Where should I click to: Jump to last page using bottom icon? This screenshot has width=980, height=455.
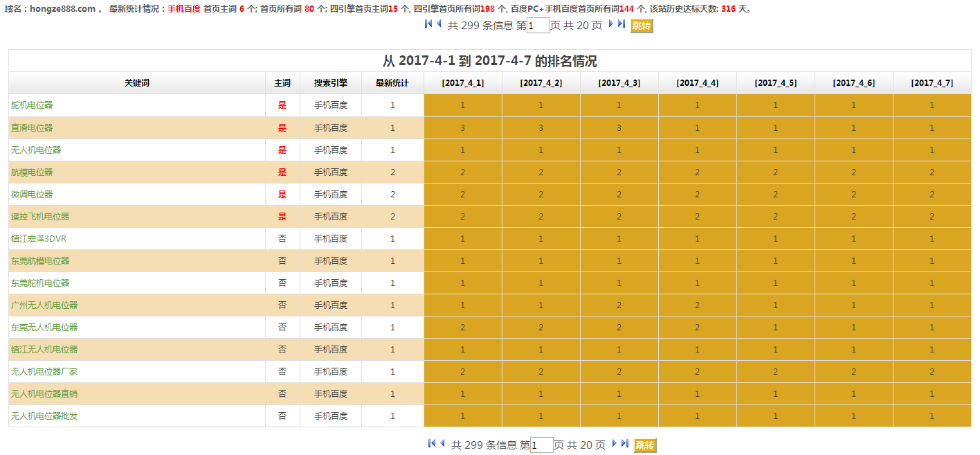pos(625,443)
